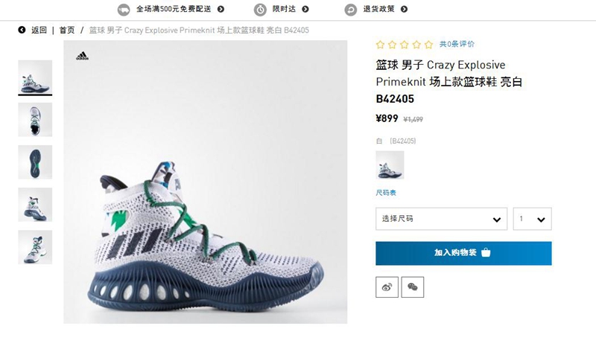Open the quantity dropdown showing 1
This screenshot has width=596, height=364.
point(532,219)
